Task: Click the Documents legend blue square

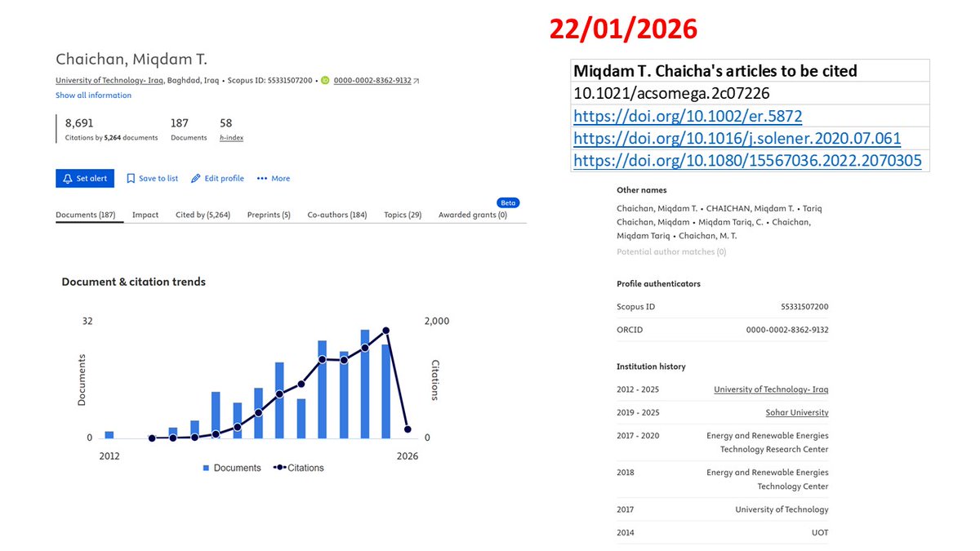Action: point(207,468)
